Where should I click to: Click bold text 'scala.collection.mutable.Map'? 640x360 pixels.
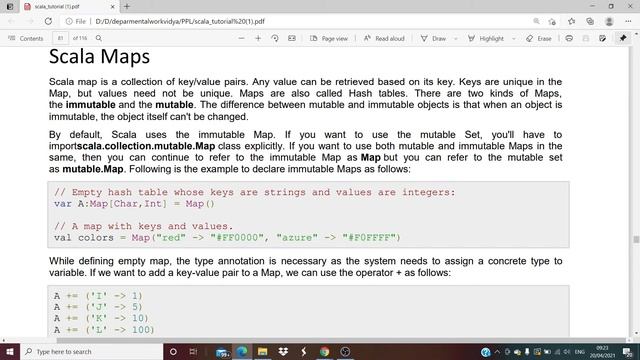pyautogui.click(x=146, y=146)
